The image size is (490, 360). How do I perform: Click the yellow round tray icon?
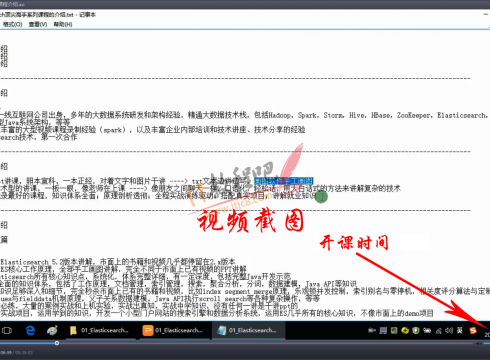pyautogui.click(x=405, y=330)
